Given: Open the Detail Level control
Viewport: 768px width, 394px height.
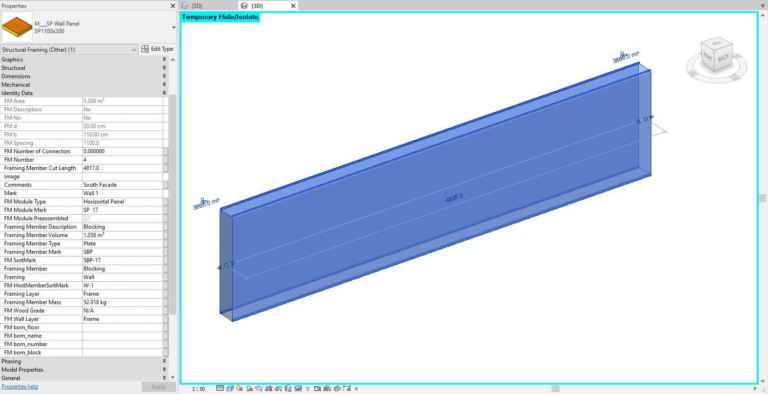Looking at the screenshot, I should click(x=220, y=389).
